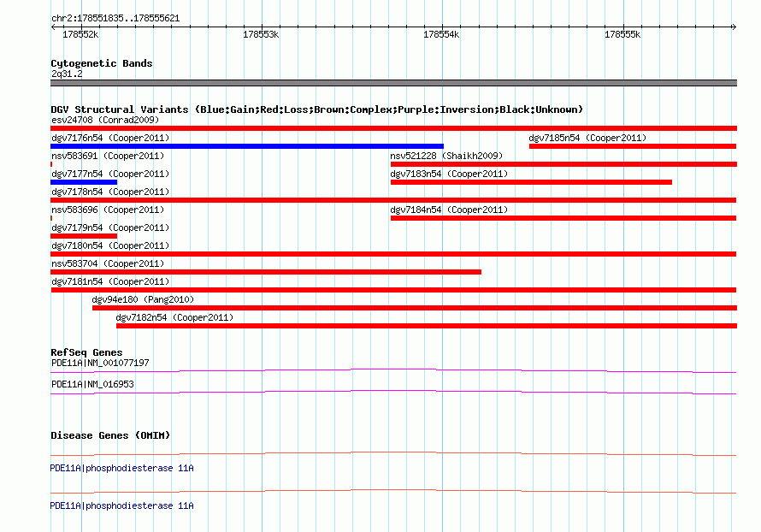Click the long blue dgv7176n54 gain bar
761x532 pixels.
(247, 146)
